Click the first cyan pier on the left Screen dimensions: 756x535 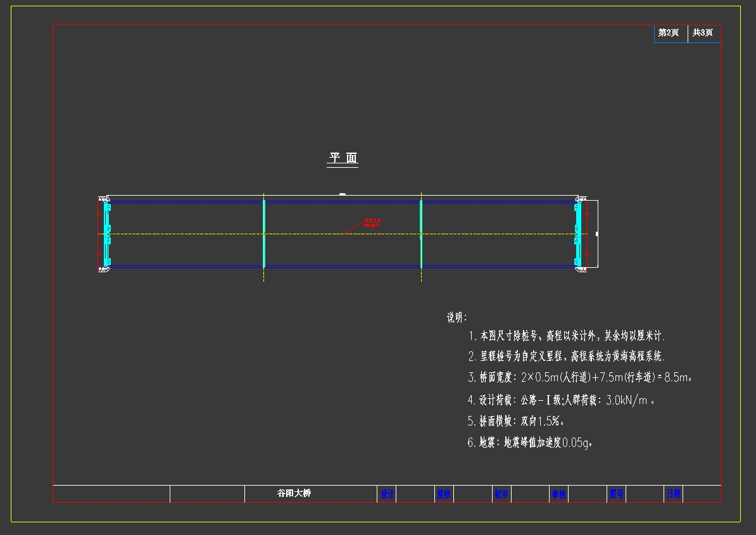pyautogui.click(x=264, y=234)
